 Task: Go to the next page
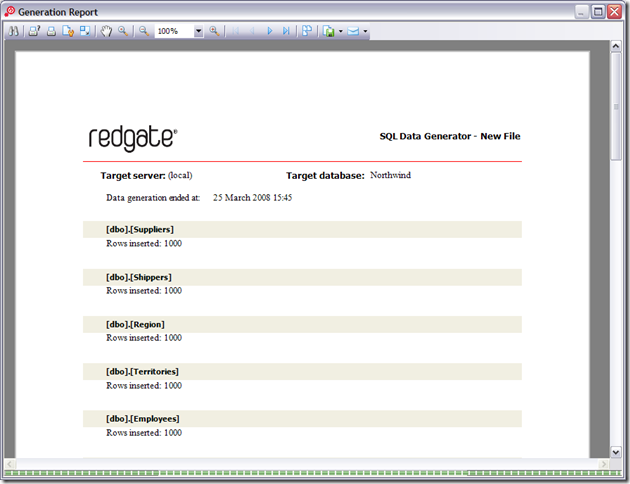click(x=270, y=31)
